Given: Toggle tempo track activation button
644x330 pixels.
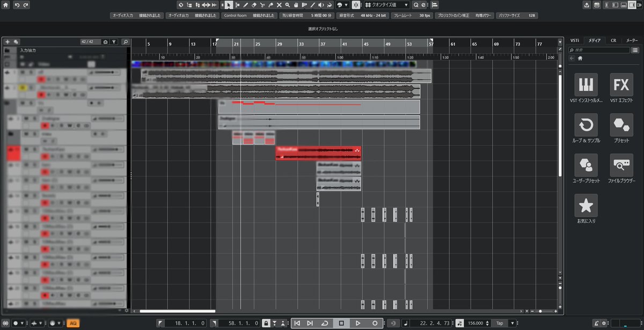Looking at the screenshot, I should [x=459, y=324].
